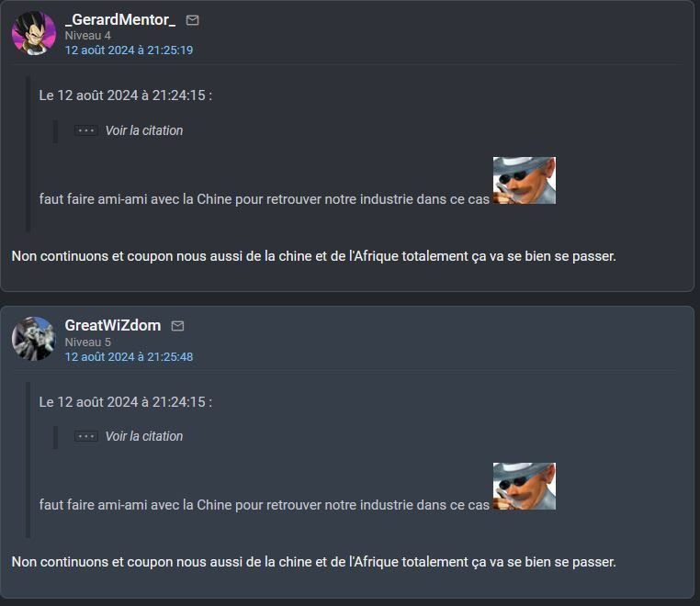
Task: Send private message to _GerardMentor_ via envelope
Action: [x=192, y=20]
